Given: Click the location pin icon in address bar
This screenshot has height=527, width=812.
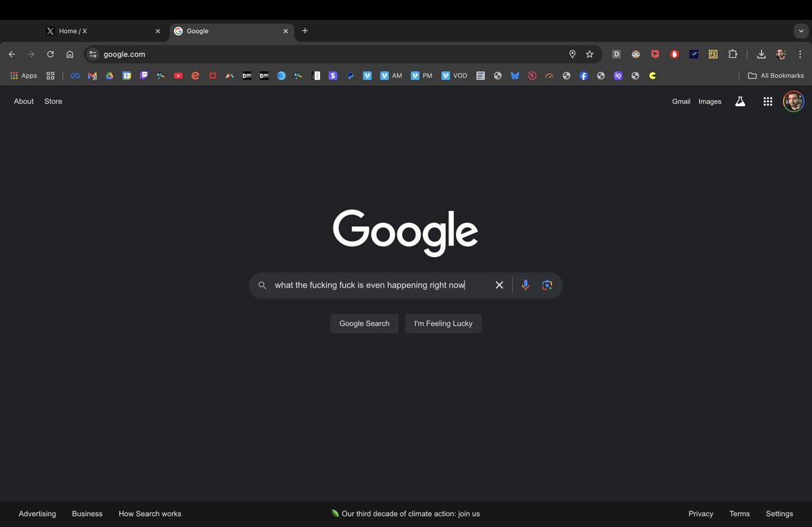Looking at the screenshot, I should (572, 54).
